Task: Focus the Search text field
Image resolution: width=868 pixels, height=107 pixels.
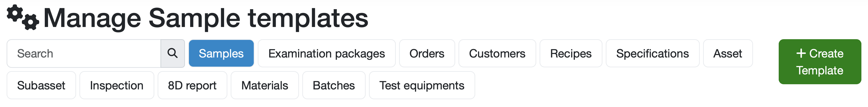Action: click(x=84, y=53)
